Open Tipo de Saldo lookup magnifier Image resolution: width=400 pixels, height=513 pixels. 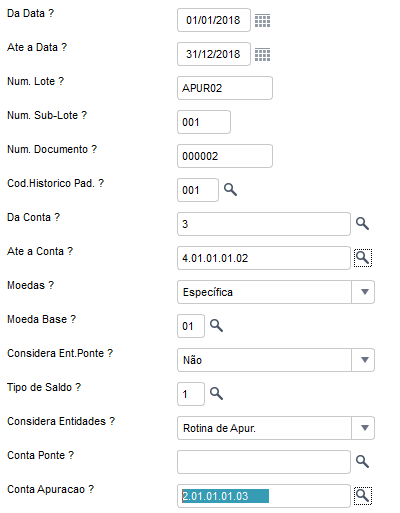point(216,394)
